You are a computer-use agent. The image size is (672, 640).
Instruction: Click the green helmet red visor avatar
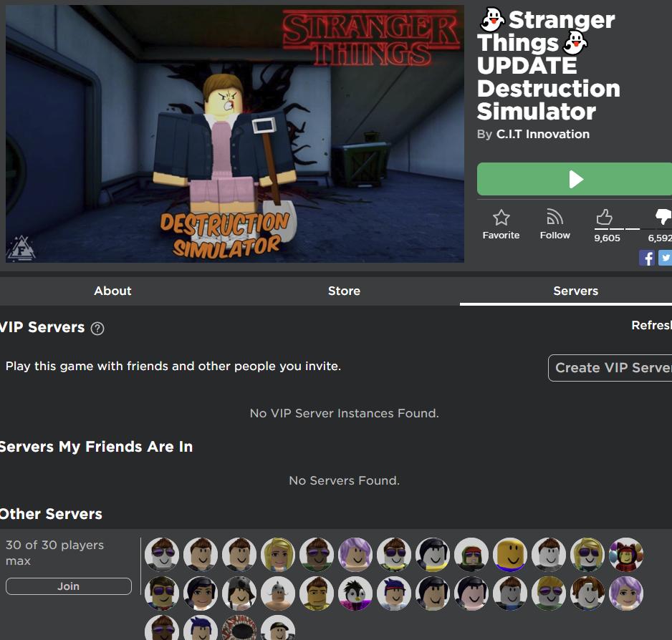(x=471, y=555)
